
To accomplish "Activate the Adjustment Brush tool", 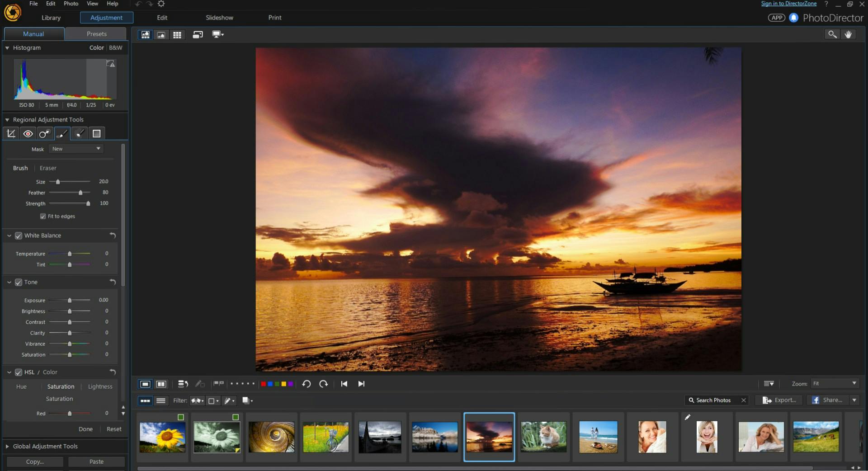I will point(62,133).
